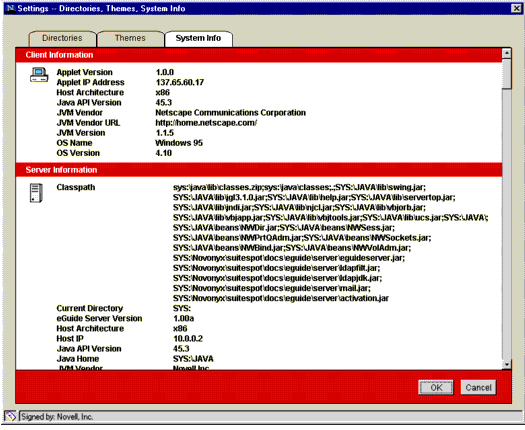
Task: Close the Settings window
Action: coord(516,8)
